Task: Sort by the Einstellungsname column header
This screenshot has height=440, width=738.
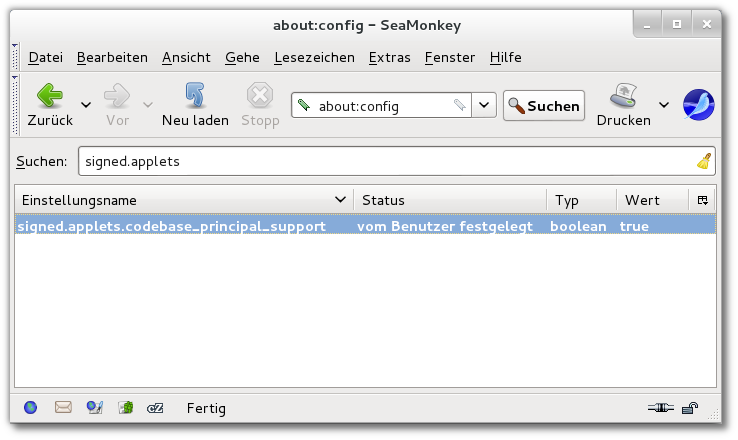Action: coord(180,200)
